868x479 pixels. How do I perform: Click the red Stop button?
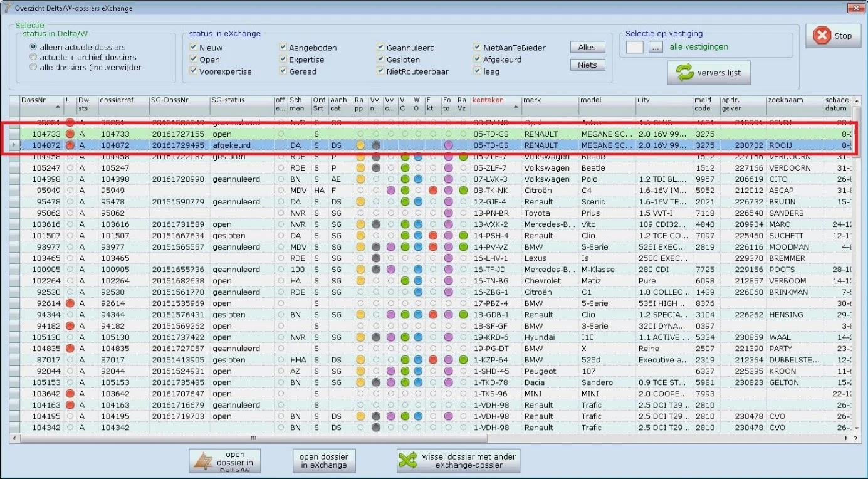click(833, 36)
